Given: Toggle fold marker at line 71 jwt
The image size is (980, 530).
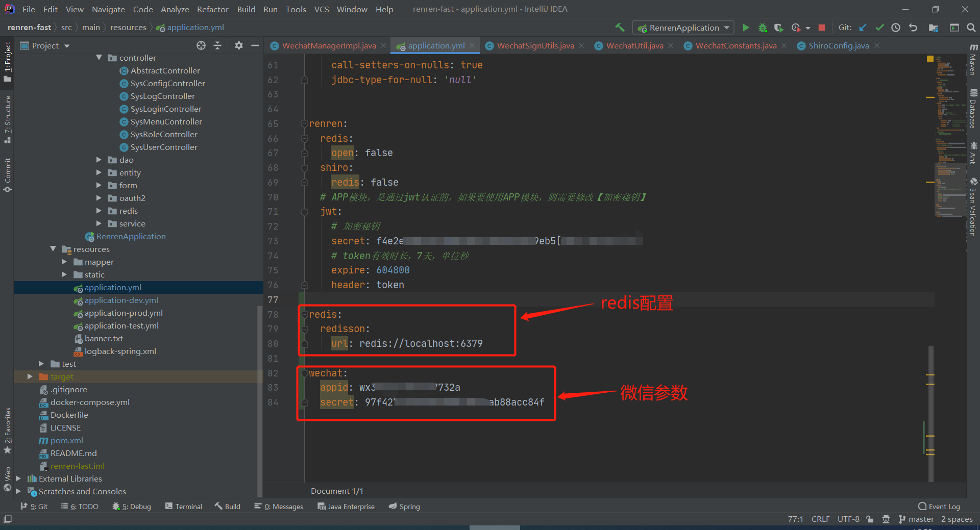Looking at the screenshot, I should tap(305, 212).
